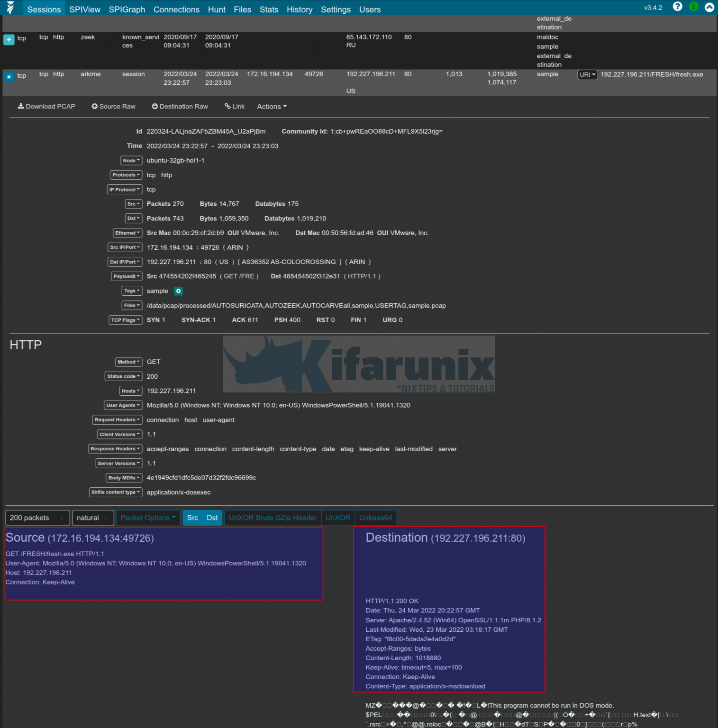Open the 200 packets count selector
718x728 pixels.
(x=36, y=518)
